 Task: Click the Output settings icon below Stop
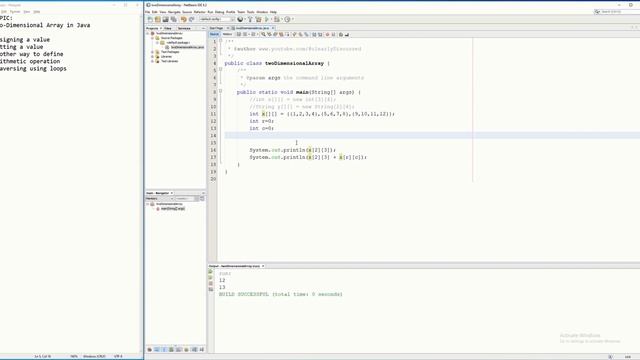click(x=211, y=289)
